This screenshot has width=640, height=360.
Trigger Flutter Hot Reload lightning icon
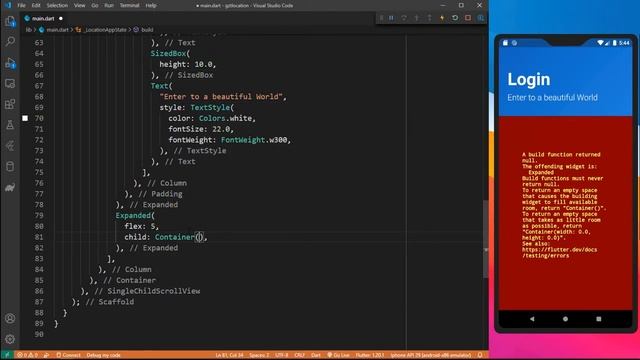[x=442, y=18]
